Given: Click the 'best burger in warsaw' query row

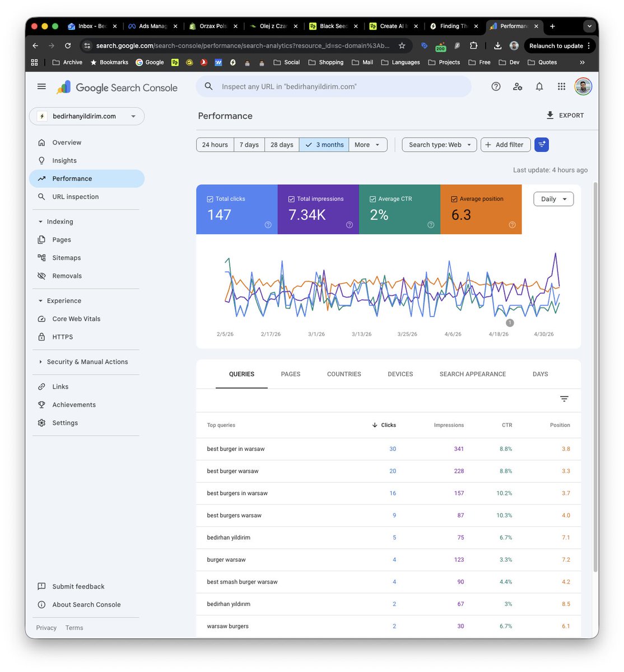Looking at the screenshot, I should pyautogui.click(x=389, y=449).
